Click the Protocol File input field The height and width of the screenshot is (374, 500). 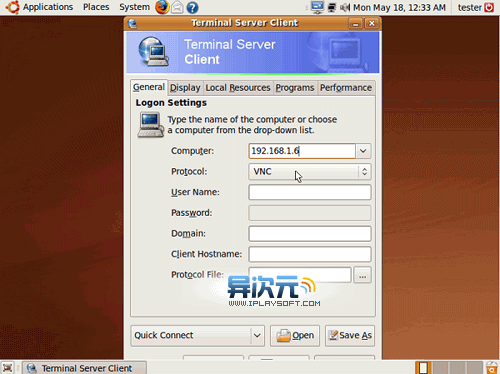click(x=300, y=275)
